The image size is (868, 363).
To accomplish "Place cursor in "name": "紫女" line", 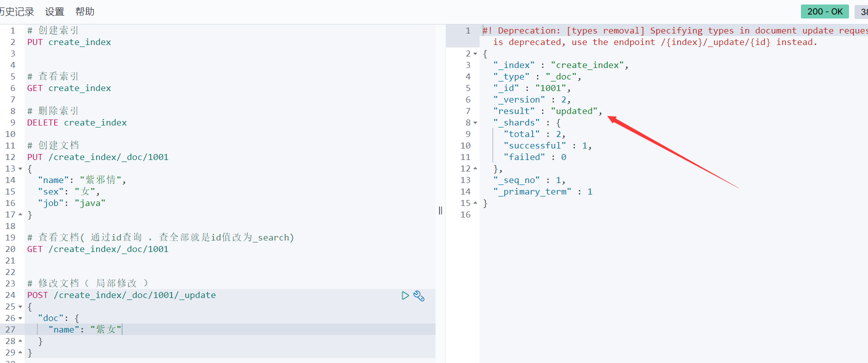I will click(x=85, y=329).
